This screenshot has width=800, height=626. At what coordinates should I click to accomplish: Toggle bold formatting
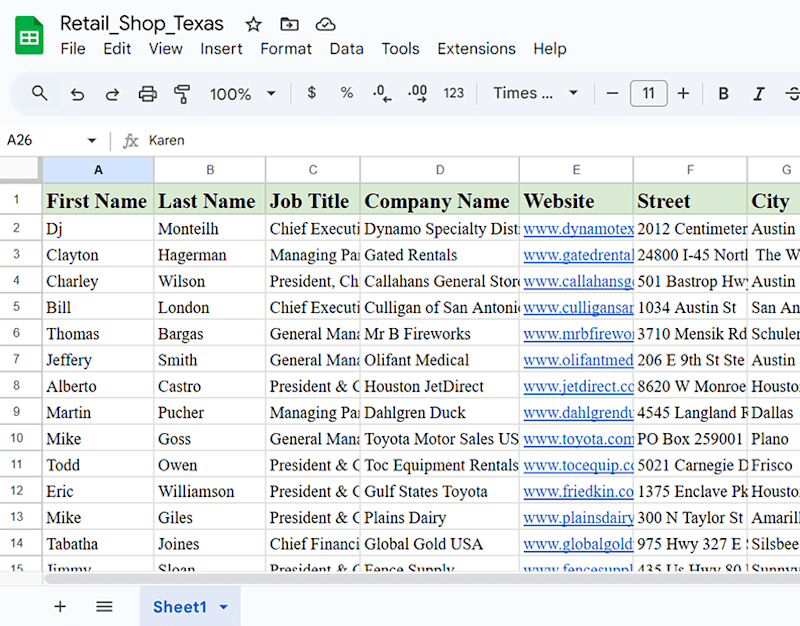pos(723,93)
